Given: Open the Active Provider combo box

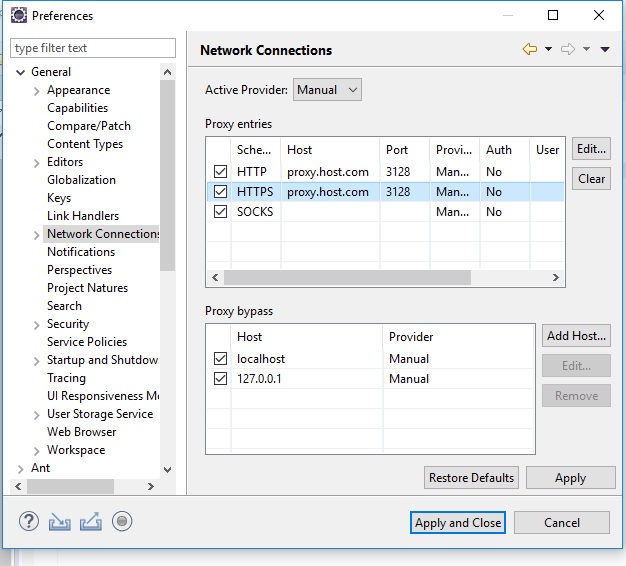Looking at the screenshot, I should [x=327, y=89].
